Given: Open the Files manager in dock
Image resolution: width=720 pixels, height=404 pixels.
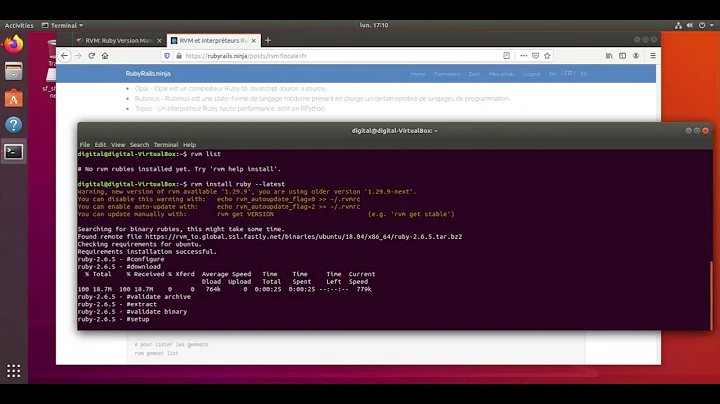Looking at the screenshot, I should click(13, 71).
